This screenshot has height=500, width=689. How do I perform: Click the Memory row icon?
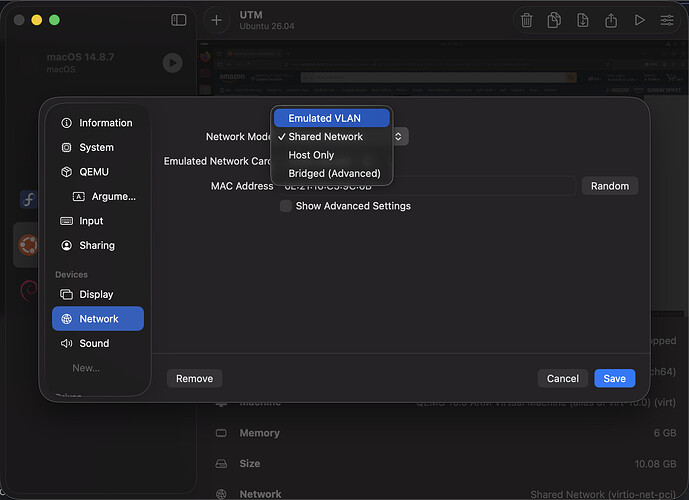221,433
